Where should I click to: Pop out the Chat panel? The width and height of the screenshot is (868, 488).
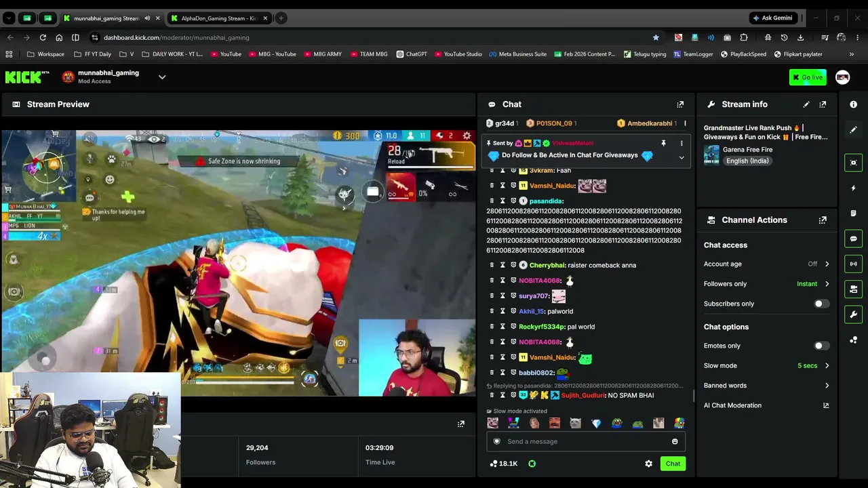[x=680, y=104]
